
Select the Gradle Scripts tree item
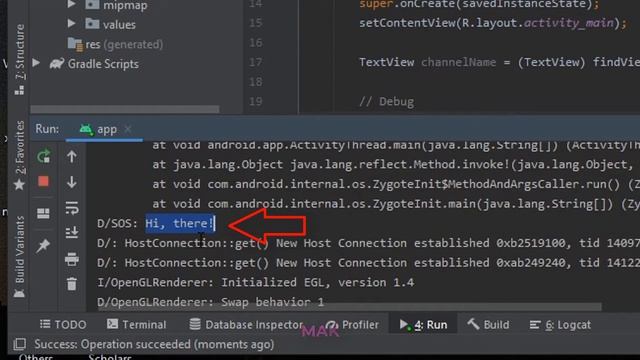coord(103,64)
